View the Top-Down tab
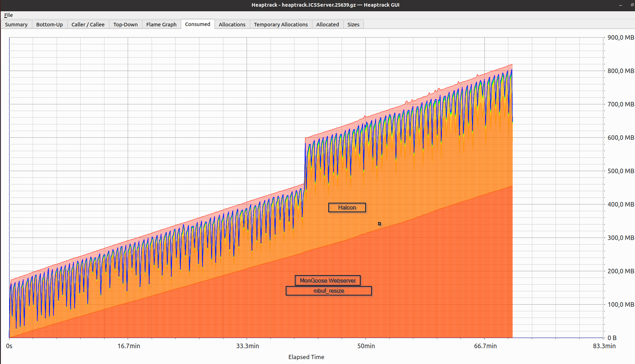635x364 pixels. [125, 24]
